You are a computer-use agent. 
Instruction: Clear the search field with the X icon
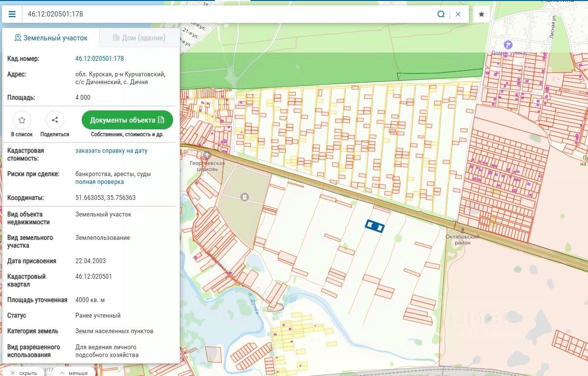pos(458,14)
